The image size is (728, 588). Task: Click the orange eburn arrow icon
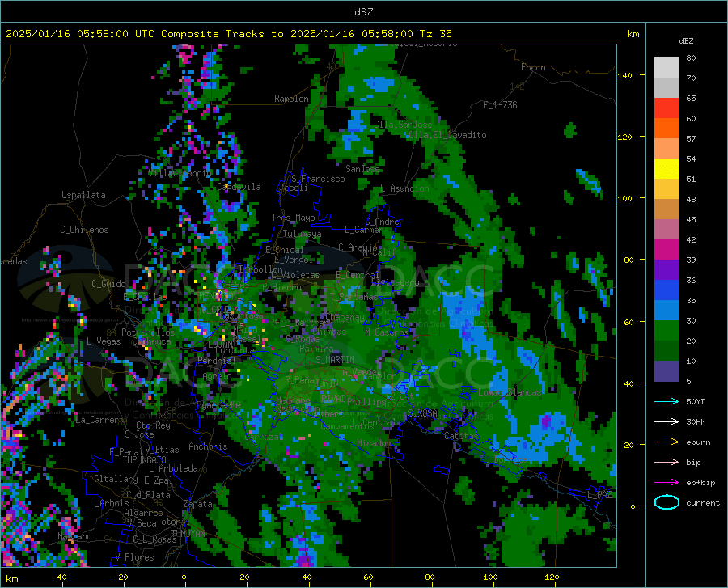tap(667, 442)
